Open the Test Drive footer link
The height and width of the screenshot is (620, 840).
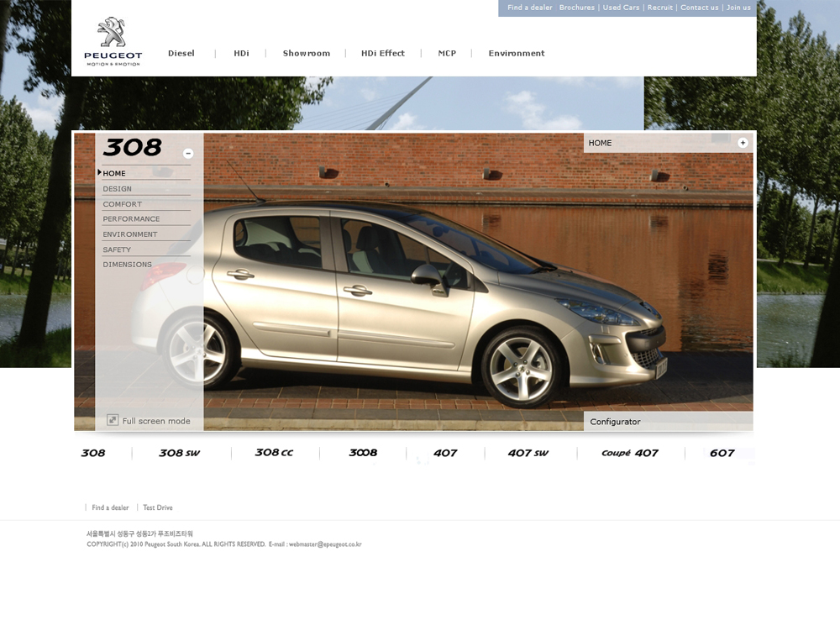157,507
